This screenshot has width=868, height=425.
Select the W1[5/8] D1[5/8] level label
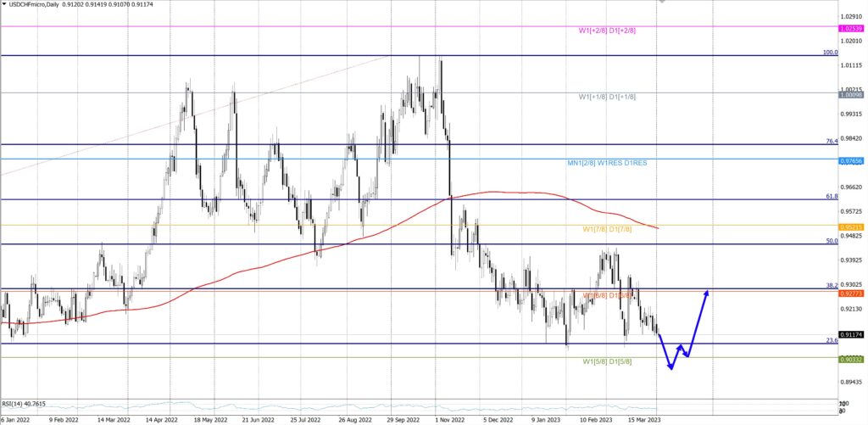tap(607, 362)
